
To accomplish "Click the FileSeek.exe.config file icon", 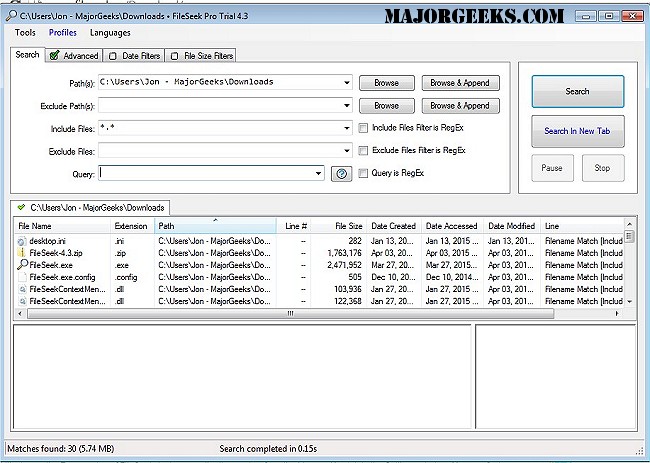I will click(x=22, y=277).
